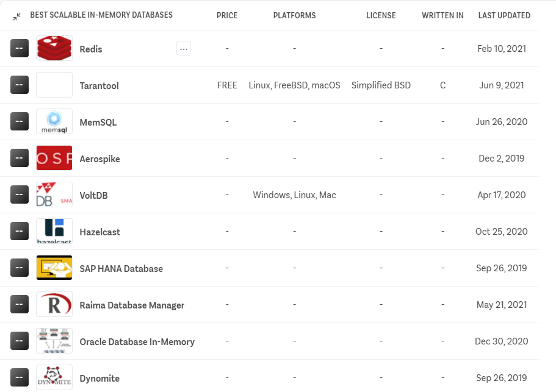556x392 pixels.
Task: Open the Oracle Database In-Memory thumbnail
Action: pos(54,341)
